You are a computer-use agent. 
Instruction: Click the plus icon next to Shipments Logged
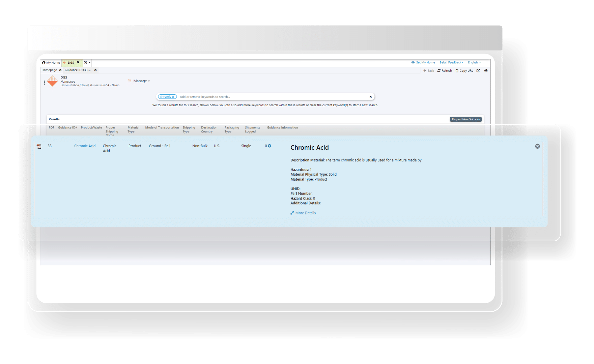tap(269, 146)
